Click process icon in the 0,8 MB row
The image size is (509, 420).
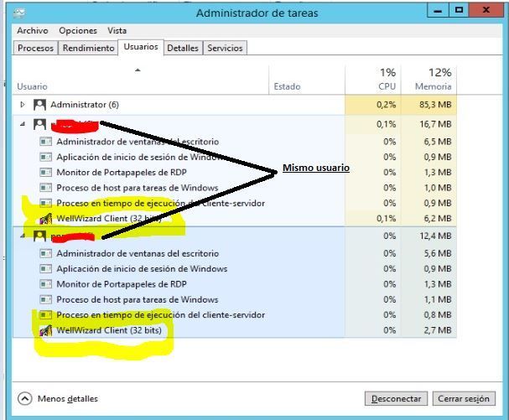pyautogui.click(x=45, y=315)
